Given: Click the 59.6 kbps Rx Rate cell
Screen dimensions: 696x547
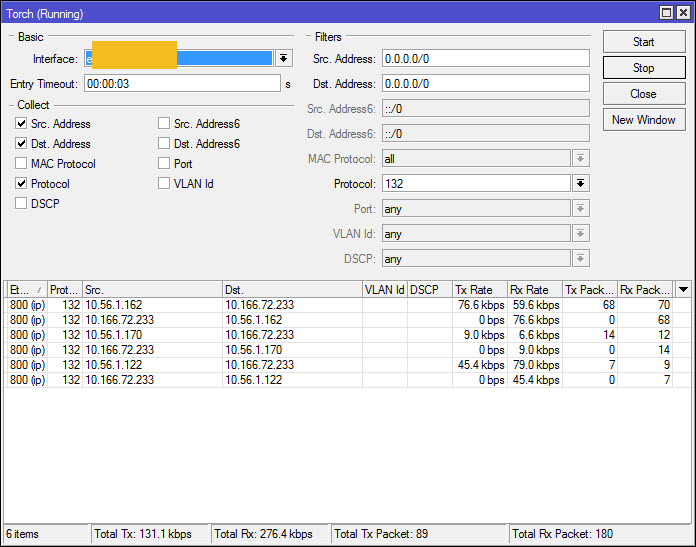Looking at the screenshot, I should [536, 305].
